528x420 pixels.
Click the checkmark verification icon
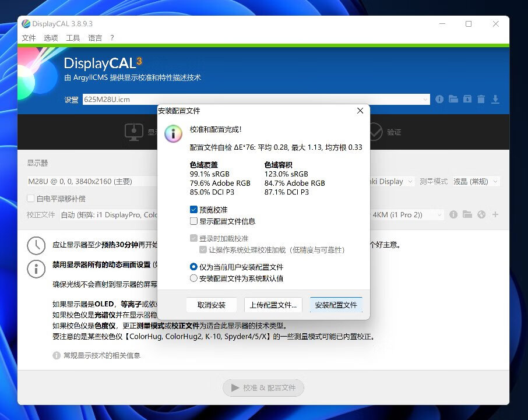[x=374, y=132]
